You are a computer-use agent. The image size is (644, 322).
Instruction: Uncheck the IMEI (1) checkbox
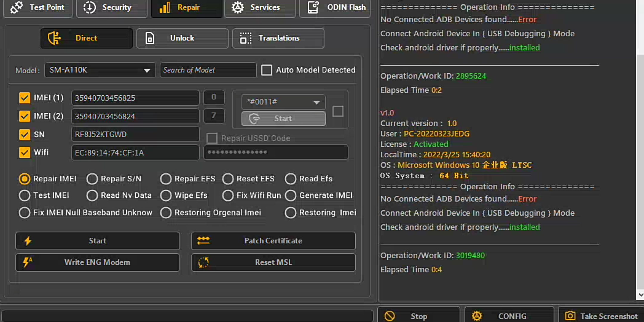coord(24,98)
